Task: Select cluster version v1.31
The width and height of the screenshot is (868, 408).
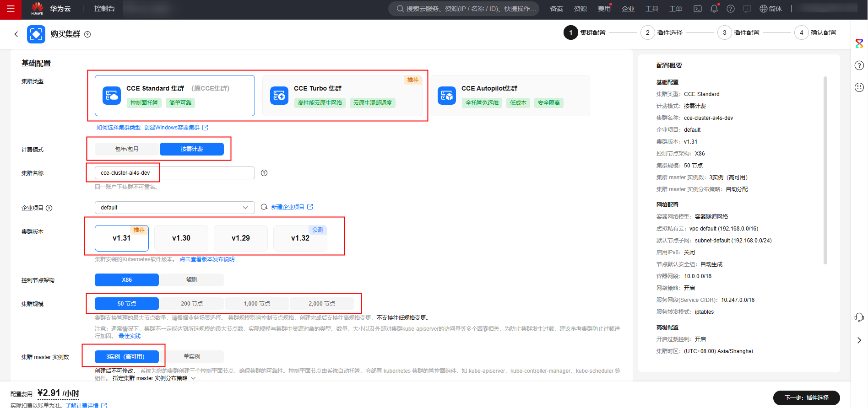Action: (x=122, y=238)
